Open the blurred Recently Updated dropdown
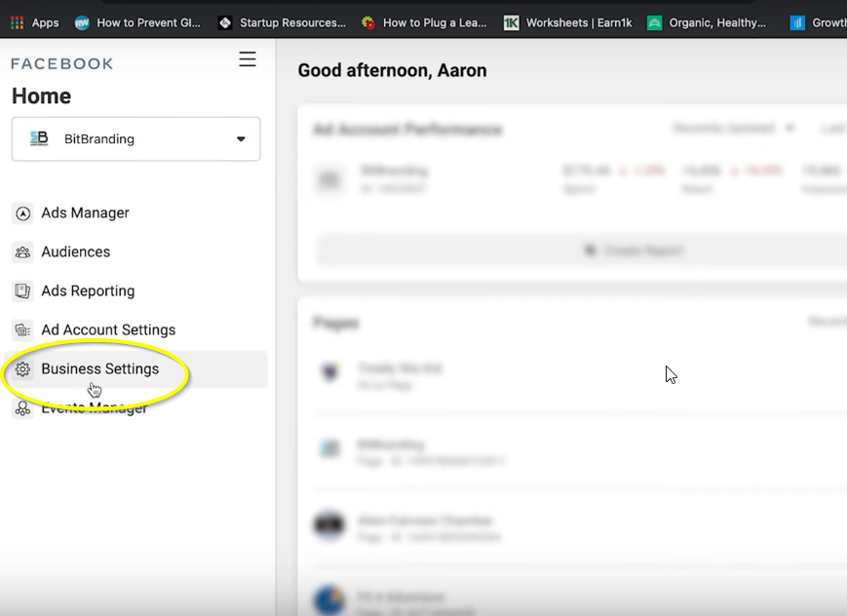 point(733,128)
